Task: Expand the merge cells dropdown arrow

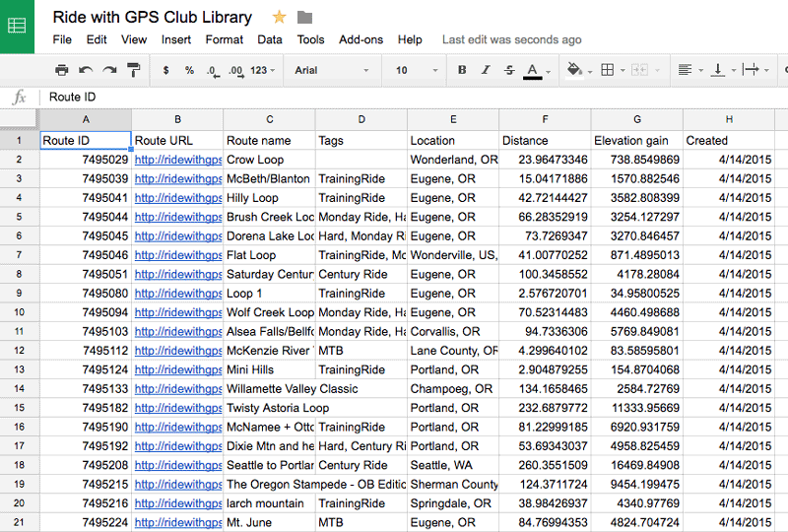Action: click(x=657, y=70)
